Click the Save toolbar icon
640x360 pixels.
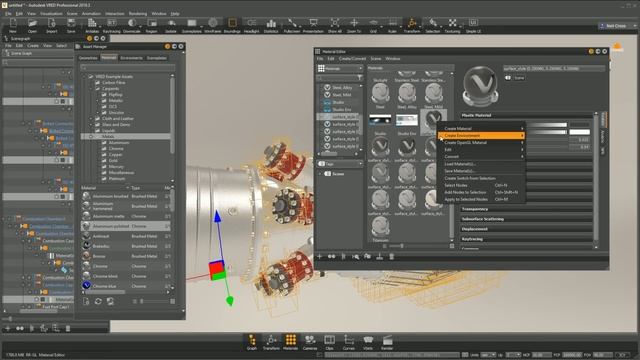coord(71,25)
